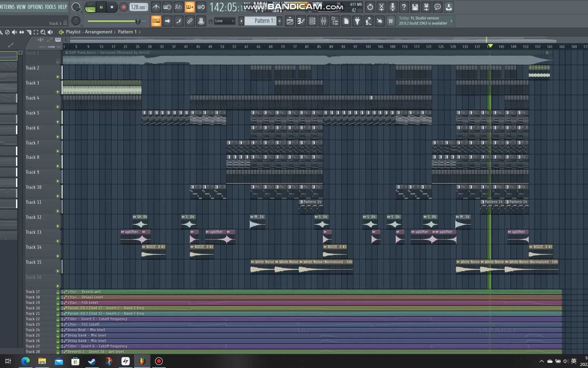Click the metronome icon
This screenshot has width=588, height=368.
pyautogui.click(x=156, y=7)
